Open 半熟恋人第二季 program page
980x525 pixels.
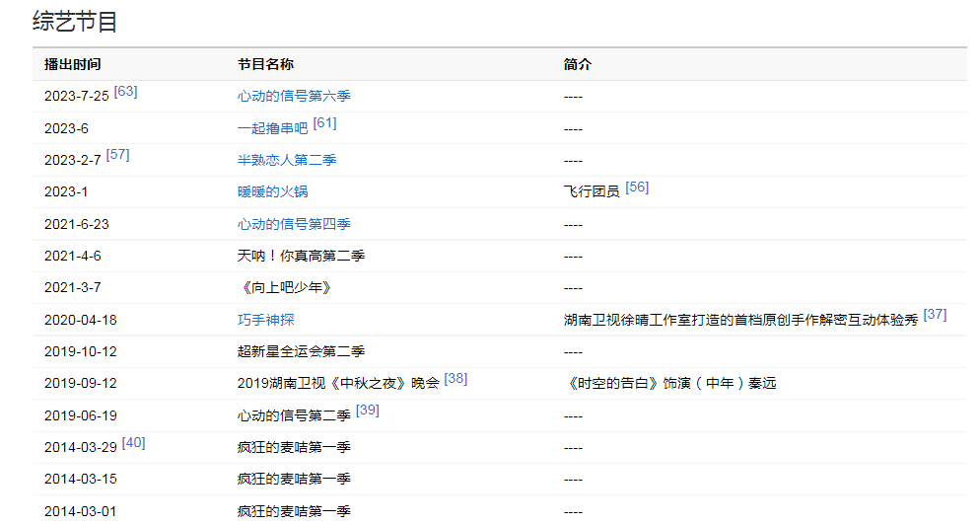287,160
